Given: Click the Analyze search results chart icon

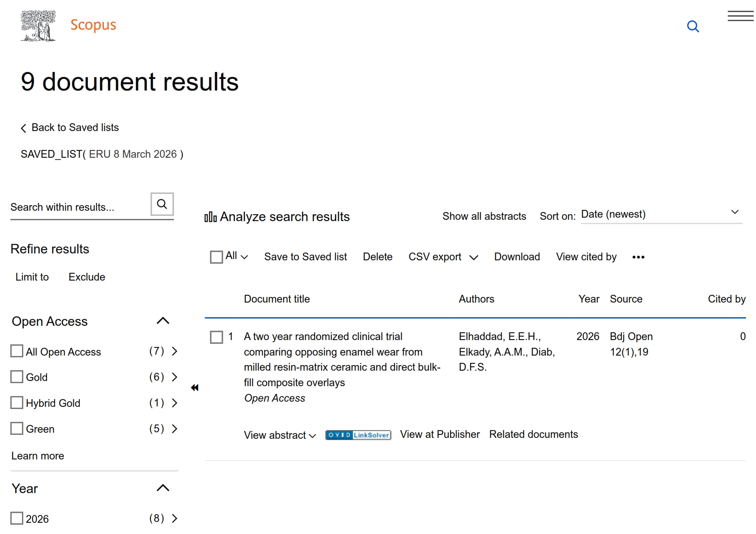Looking at the screenshot, I should pos(210,217).
